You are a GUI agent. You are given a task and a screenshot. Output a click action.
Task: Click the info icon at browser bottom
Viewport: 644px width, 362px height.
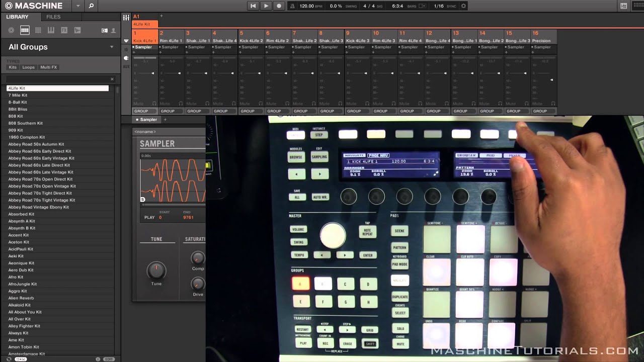pos(98,359)
